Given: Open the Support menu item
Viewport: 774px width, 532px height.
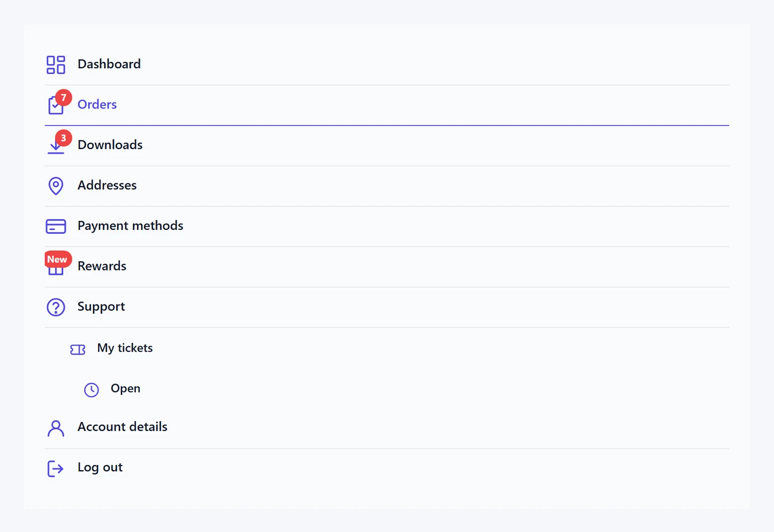Looking at the screenshot, I should 387,307.
